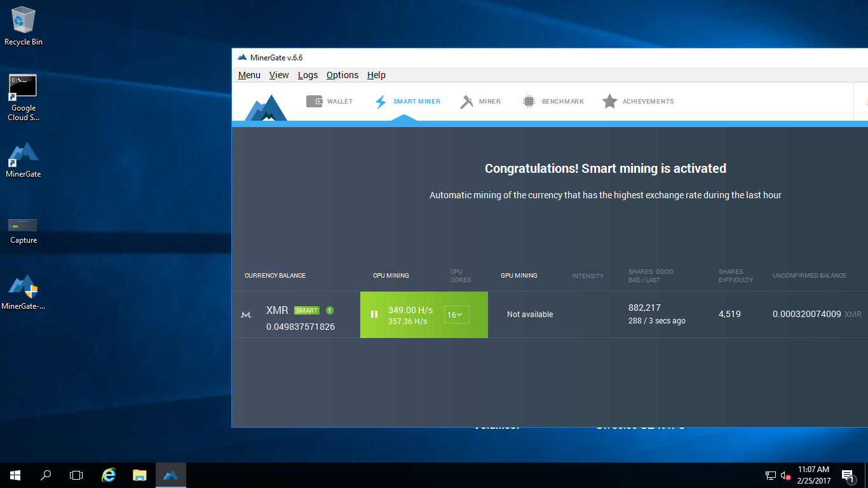Click the balance 0.049837571826
Image resolution: width=868 pixels, height=488 pixels.
301,327
